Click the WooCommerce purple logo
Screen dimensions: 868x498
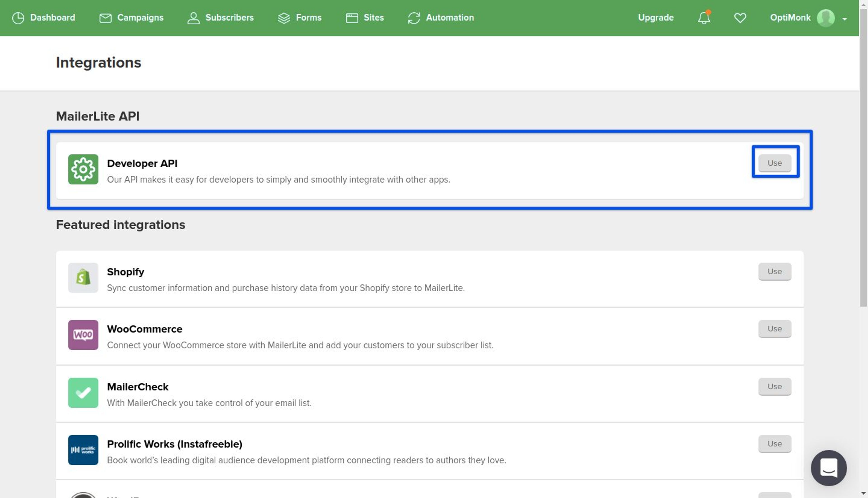pyautogui.click(x=83, y=335)
